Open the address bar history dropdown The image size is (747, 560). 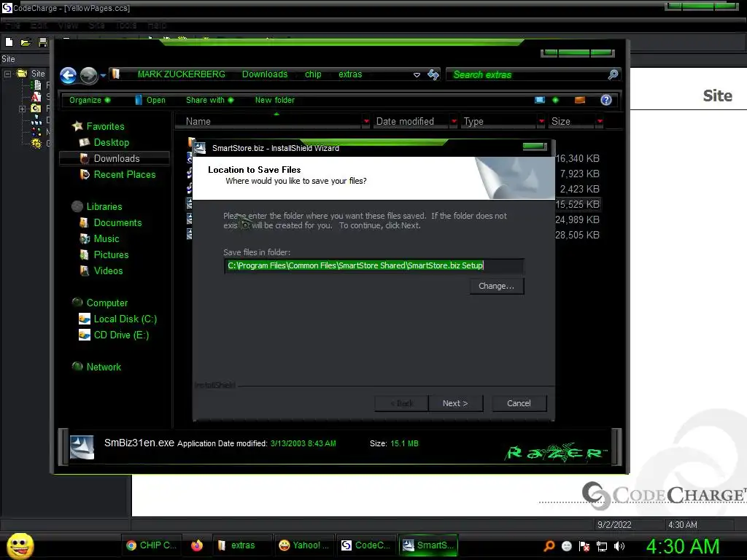point(417,75)
